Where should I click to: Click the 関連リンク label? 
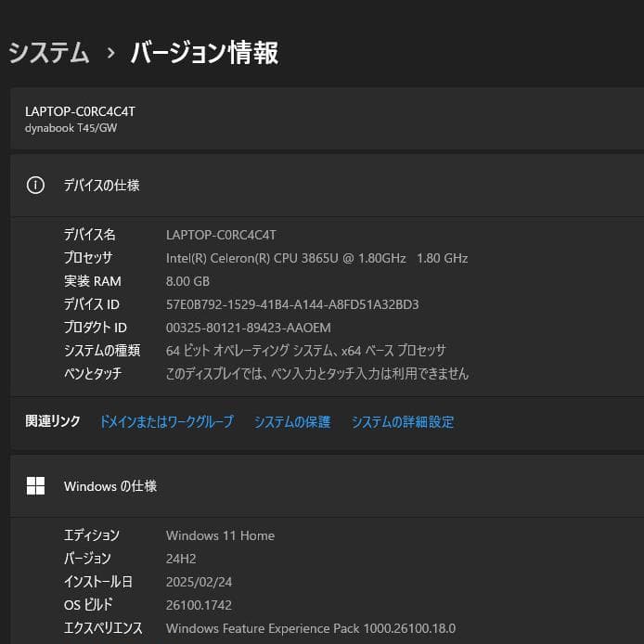coord(53,421)
